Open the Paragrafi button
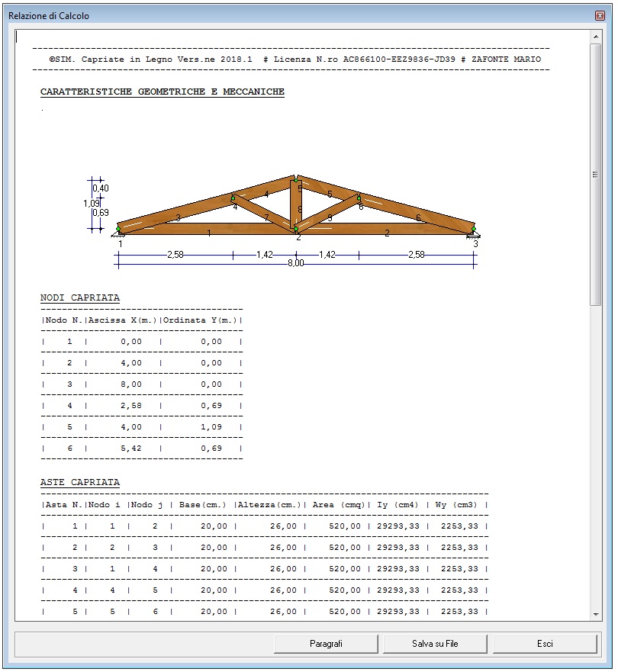The height and width of the screenshot is (672, 618). [326, 644]
